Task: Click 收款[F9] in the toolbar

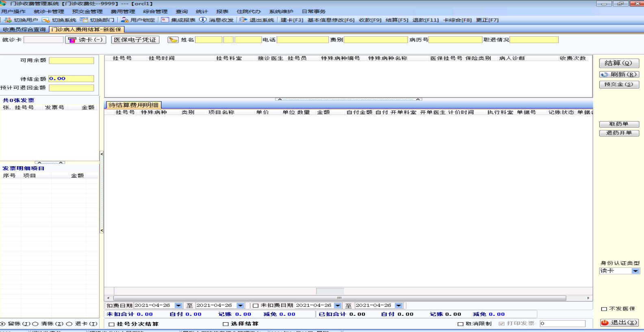Action: click(x=370, y=20)
